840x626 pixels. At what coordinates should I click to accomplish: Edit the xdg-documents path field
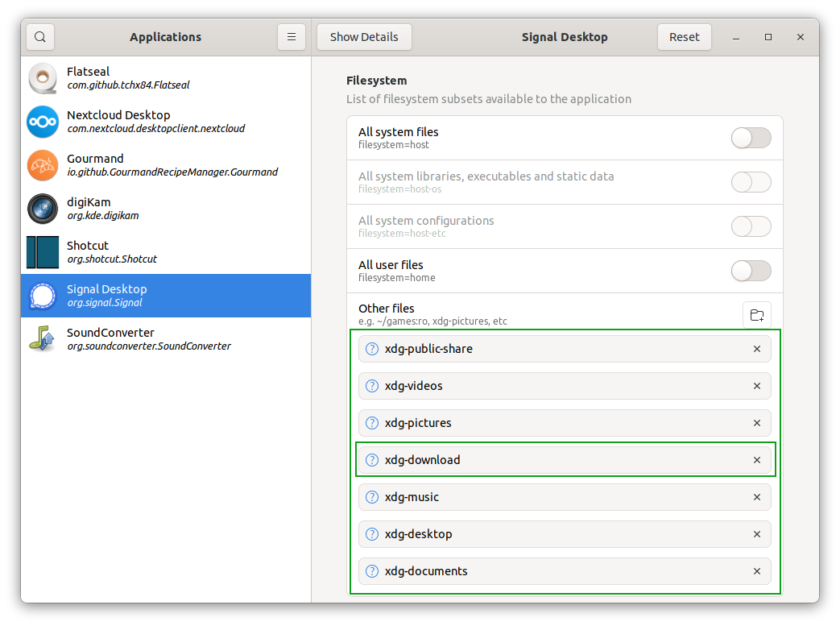tap(565, 570)
